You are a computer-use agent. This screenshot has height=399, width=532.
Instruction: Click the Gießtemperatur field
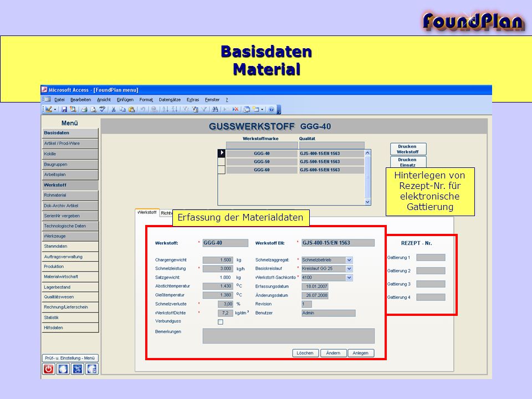point(218,295)
